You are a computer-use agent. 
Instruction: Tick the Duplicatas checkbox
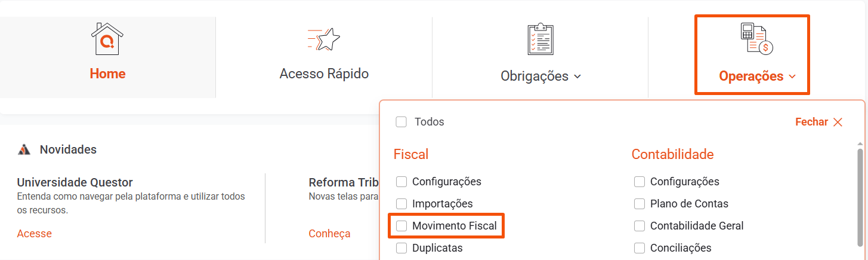pyautogui.click(x=401, y=247)
